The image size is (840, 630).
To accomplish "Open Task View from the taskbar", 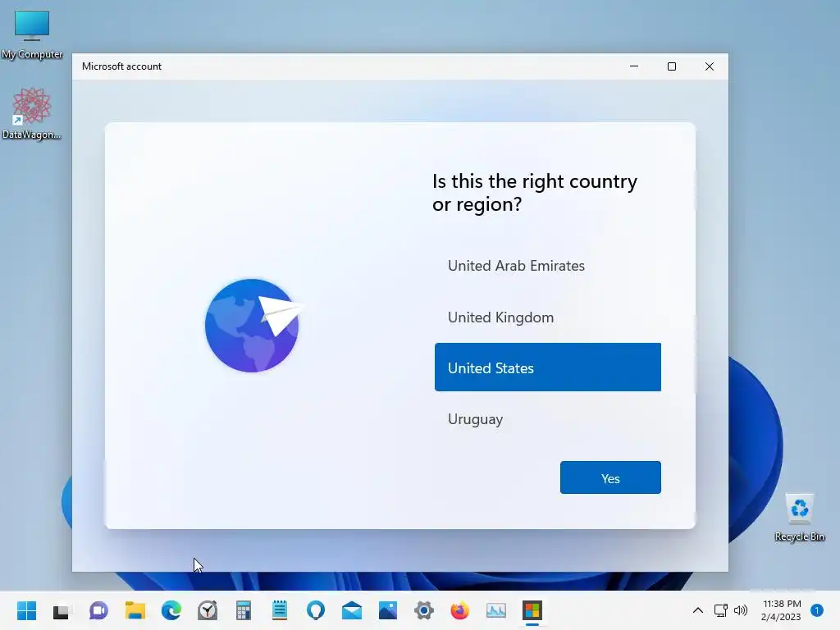I will 62,610.
